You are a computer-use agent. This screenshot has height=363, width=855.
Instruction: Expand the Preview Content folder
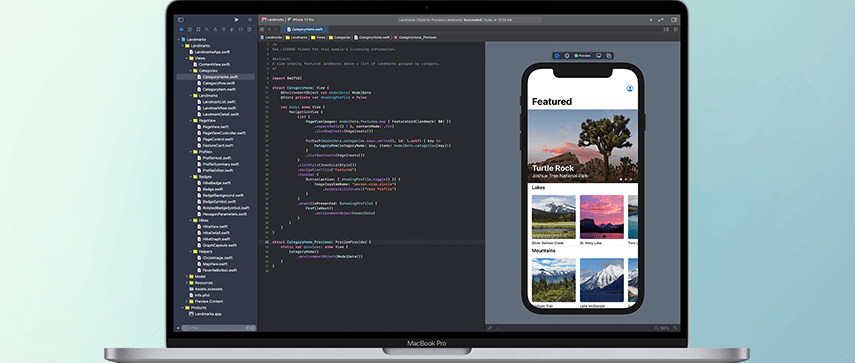coord(187,301)
